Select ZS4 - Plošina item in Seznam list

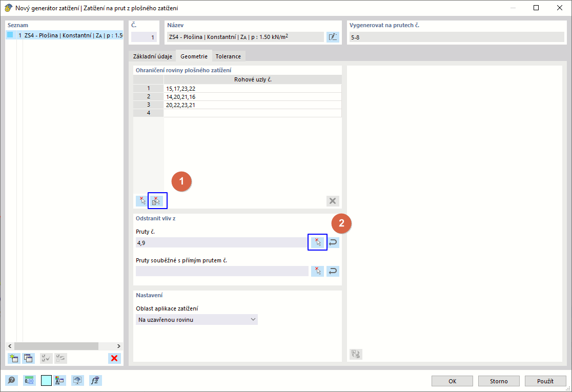click(65, 35)
